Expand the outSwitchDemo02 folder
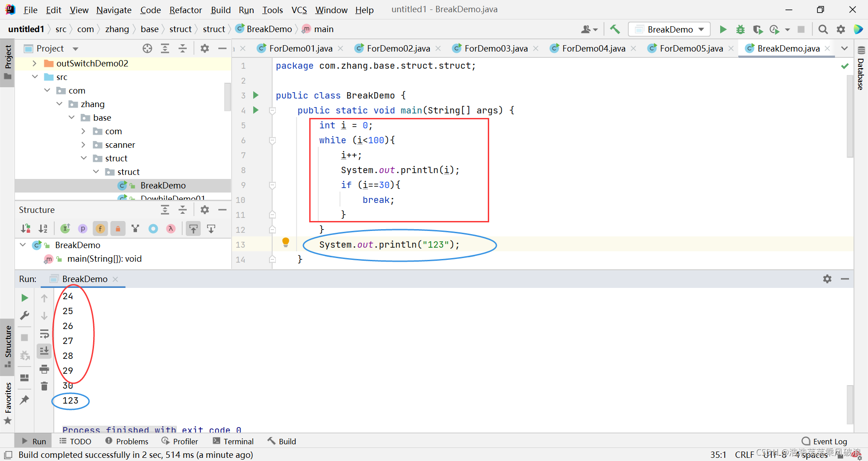This screenshot has height=461, width=868. [x=34, y=64]
